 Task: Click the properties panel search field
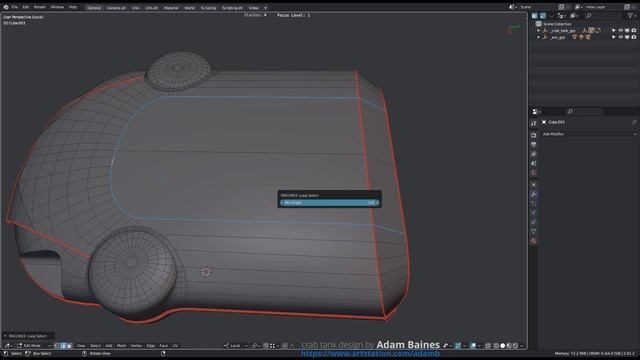tap(584, 111)
